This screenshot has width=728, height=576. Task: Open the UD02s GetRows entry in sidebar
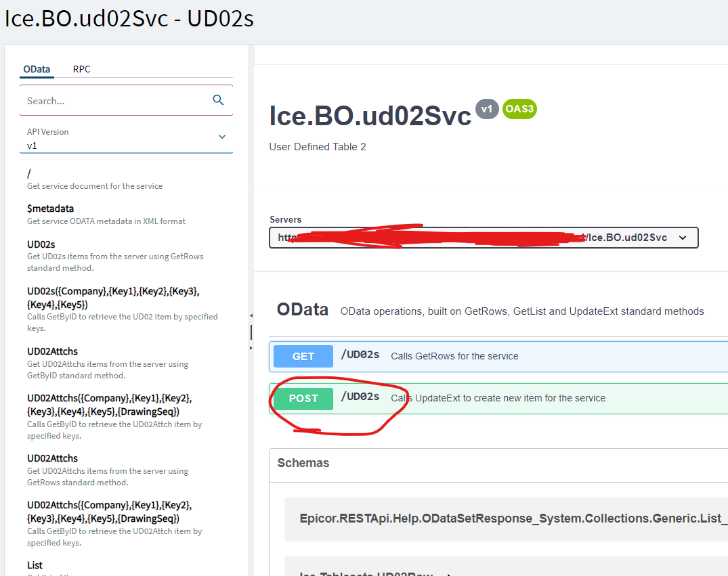(x=115, y=256)
